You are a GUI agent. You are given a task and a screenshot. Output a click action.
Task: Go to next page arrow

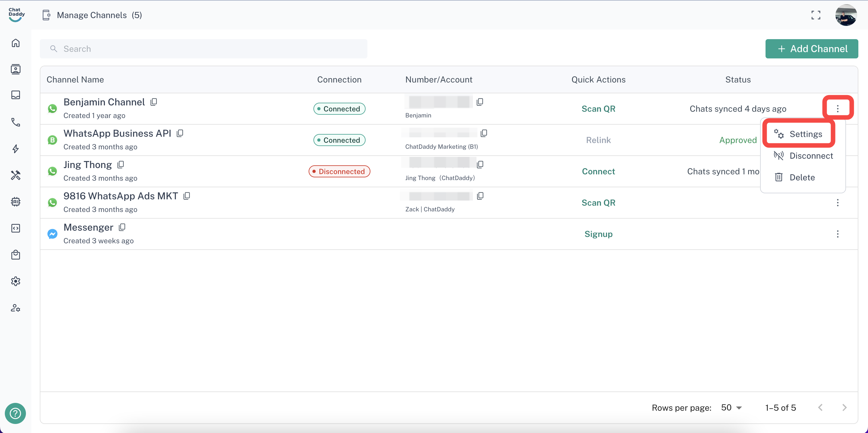click(844, 407)
